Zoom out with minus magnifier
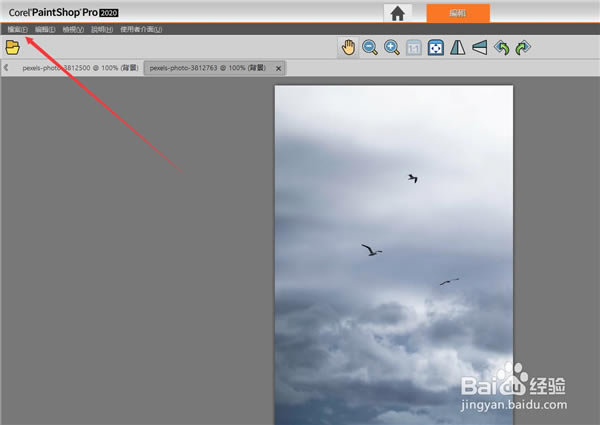 point(370,48)
